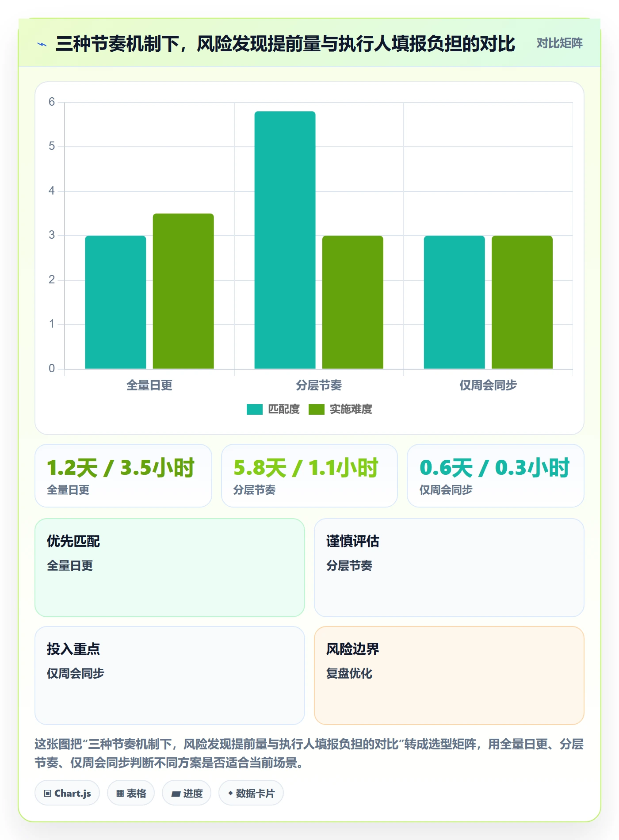The width and height of the screenshot is (619, 840).
Task: Click the 全量日更 x-axis label
Action: 149,386
